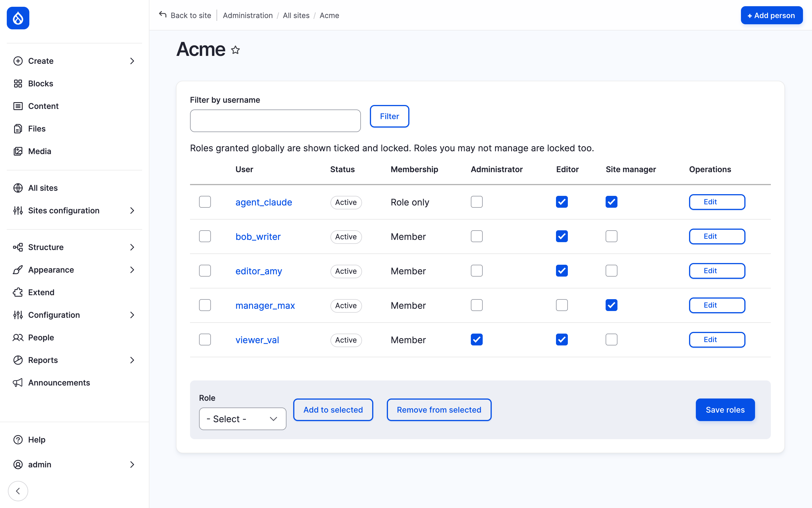812x508 pixels.
Task: Click the Appearance brush icon
Action: pyautogui.click(x=18, y=270)
